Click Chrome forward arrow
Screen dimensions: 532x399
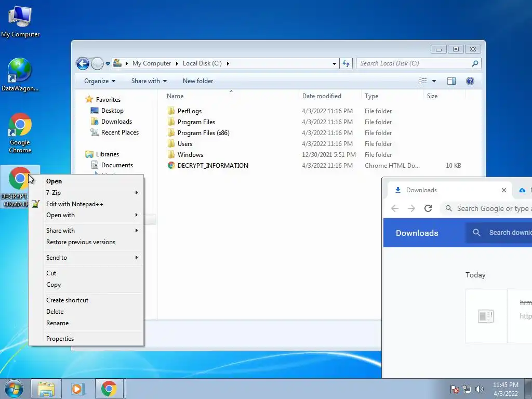[x=411, y=208]
